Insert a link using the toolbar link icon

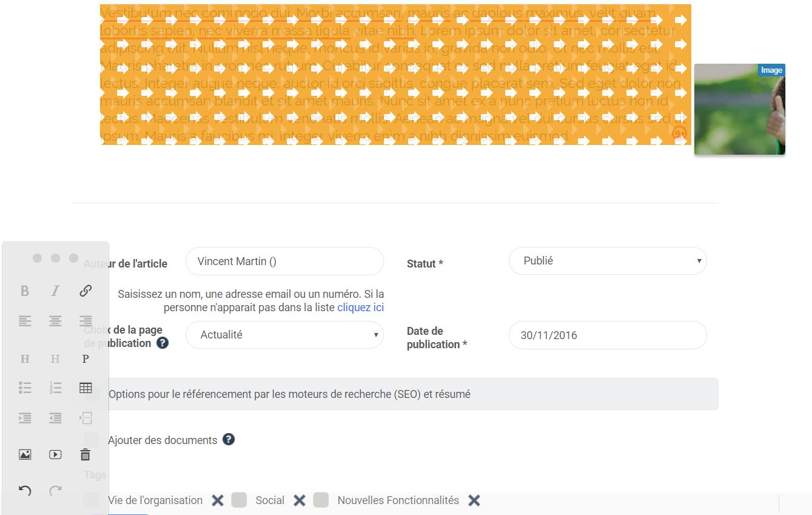[86, 291]
